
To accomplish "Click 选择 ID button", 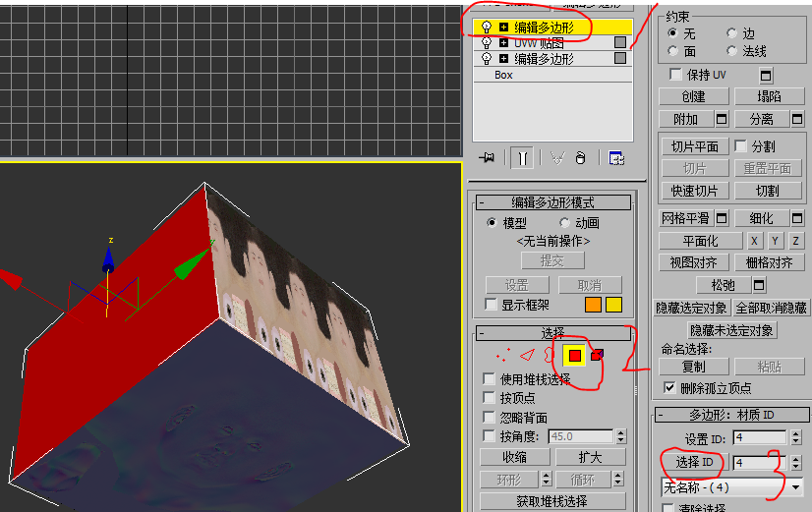I will point(694,462).
